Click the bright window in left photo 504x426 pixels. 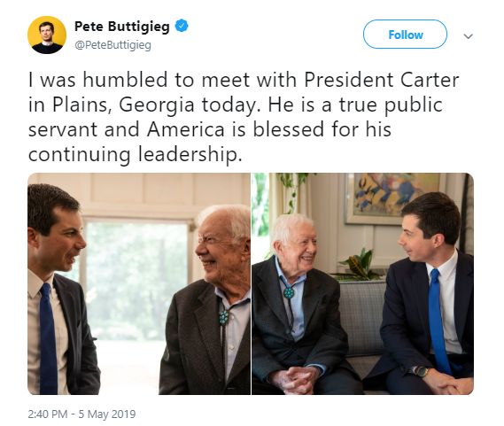136,280
